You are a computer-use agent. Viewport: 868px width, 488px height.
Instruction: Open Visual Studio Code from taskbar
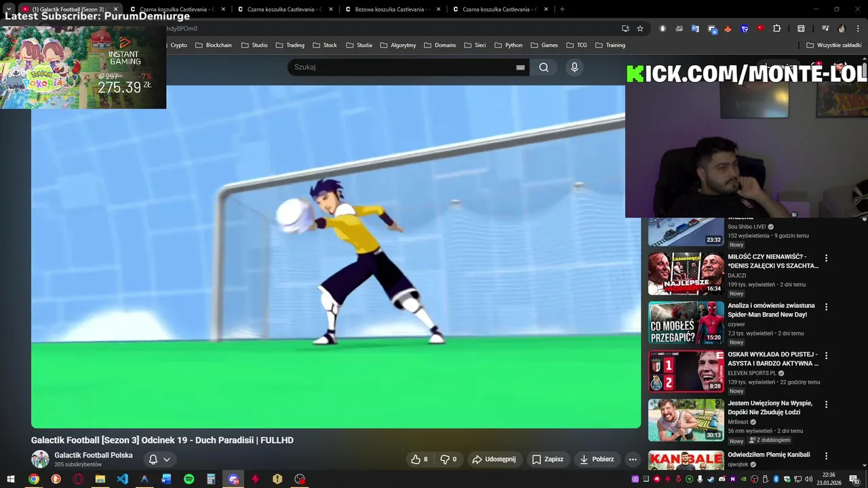tap(122, 479)
